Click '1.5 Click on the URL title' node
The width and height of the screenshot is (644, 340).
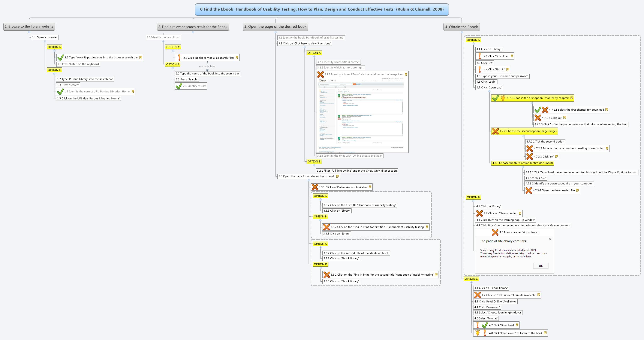tap(88, 98)
